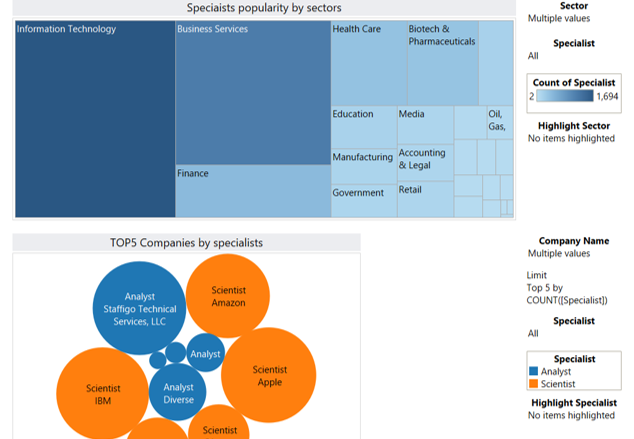Click the small blue bubble labeled only Analyst
The height and width of the screenshot is (439, 634).
point(205,352)
